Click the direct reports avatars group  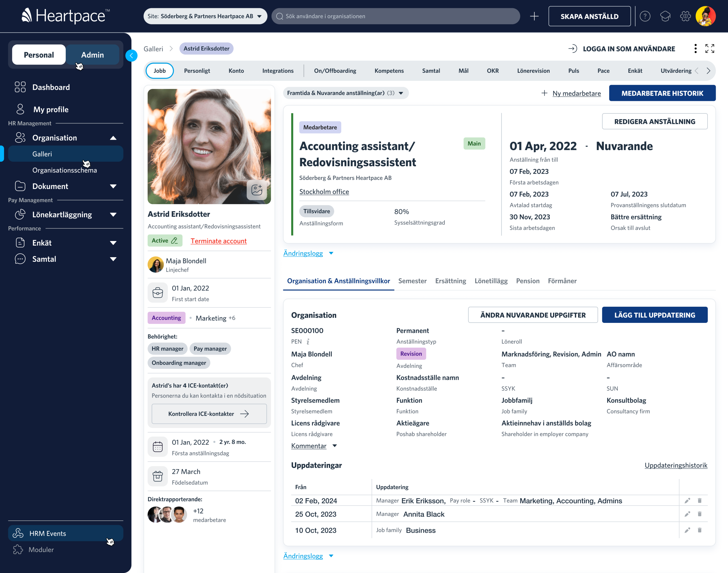click(167, 514)
